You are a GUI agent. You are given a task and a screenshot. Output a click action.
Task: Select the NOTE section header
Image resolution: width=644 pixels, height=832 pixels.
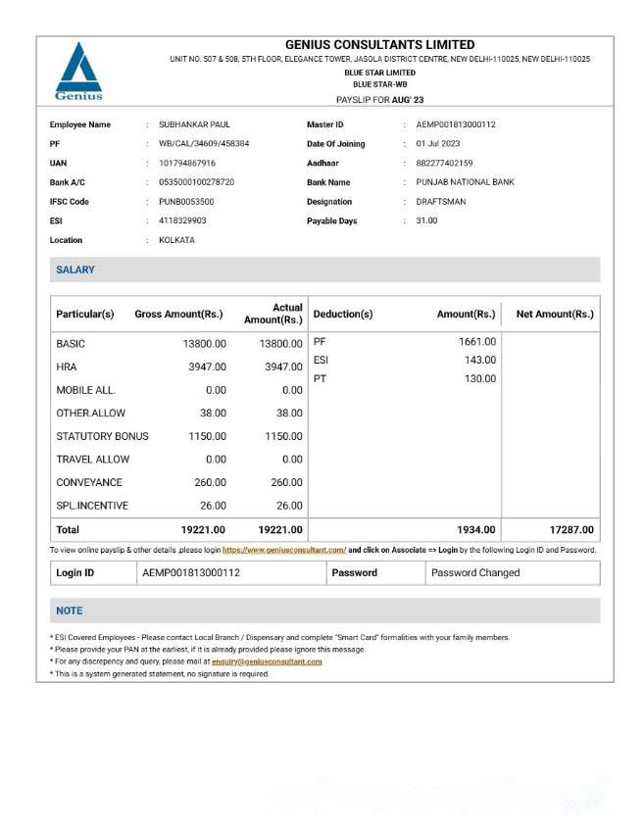[x=70, y=611]
